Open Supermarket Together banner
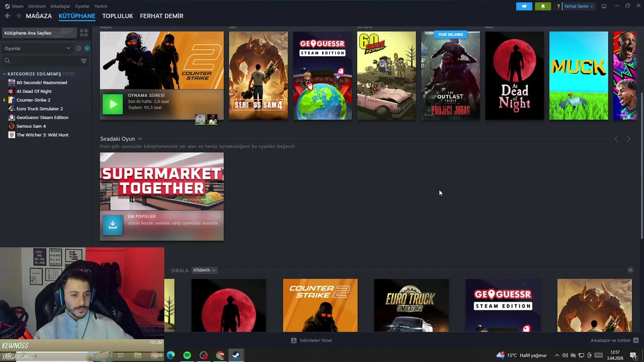The height and width of the screenshot is (362, 644). click(162, 182)
